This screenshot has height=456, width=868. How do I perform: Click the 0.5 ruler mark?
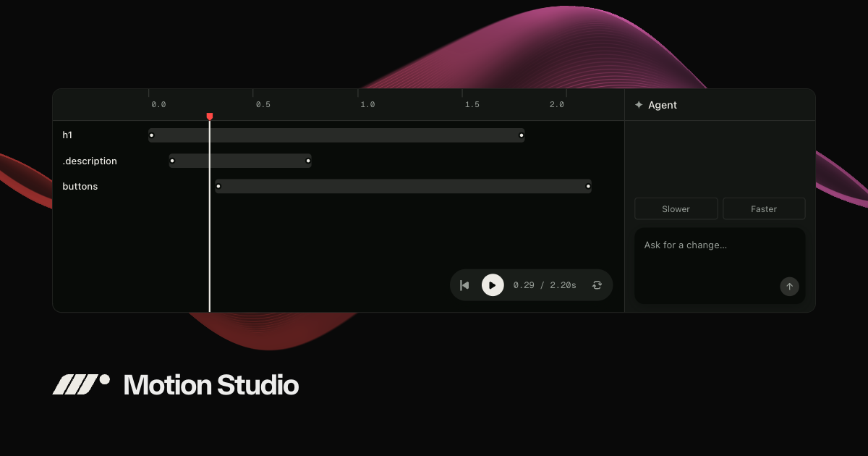(263, 104)
